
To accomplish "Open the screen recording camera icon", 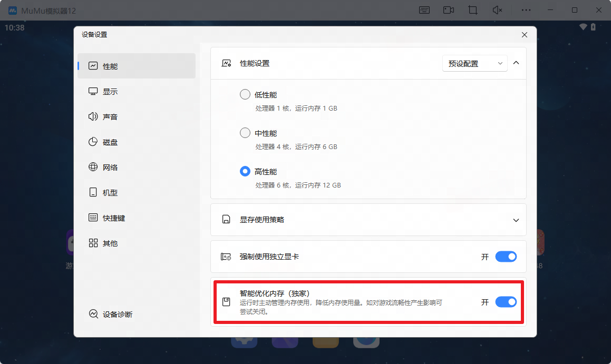I will [449, 10].
